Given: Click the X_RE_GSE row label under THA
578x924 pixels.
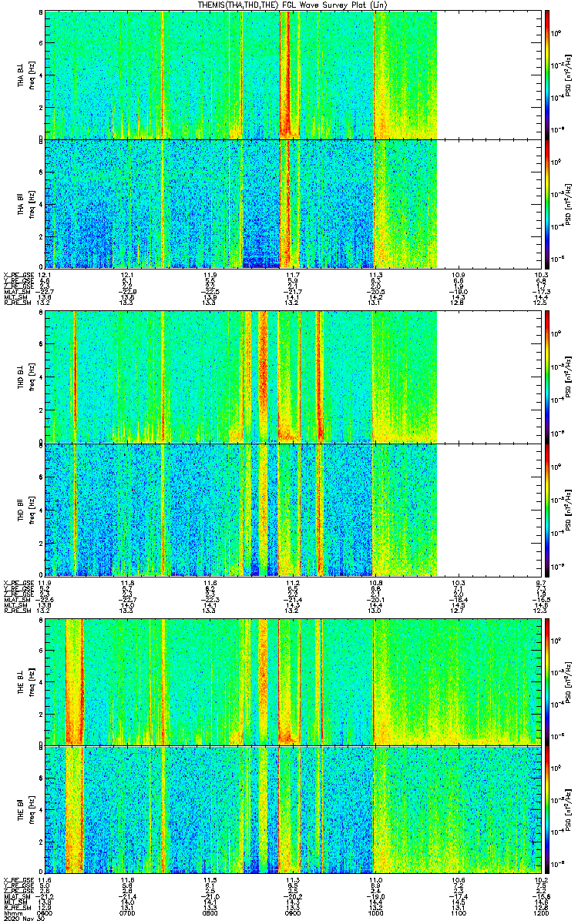Looking at the screenshot, I should click(x=15, y=275).
